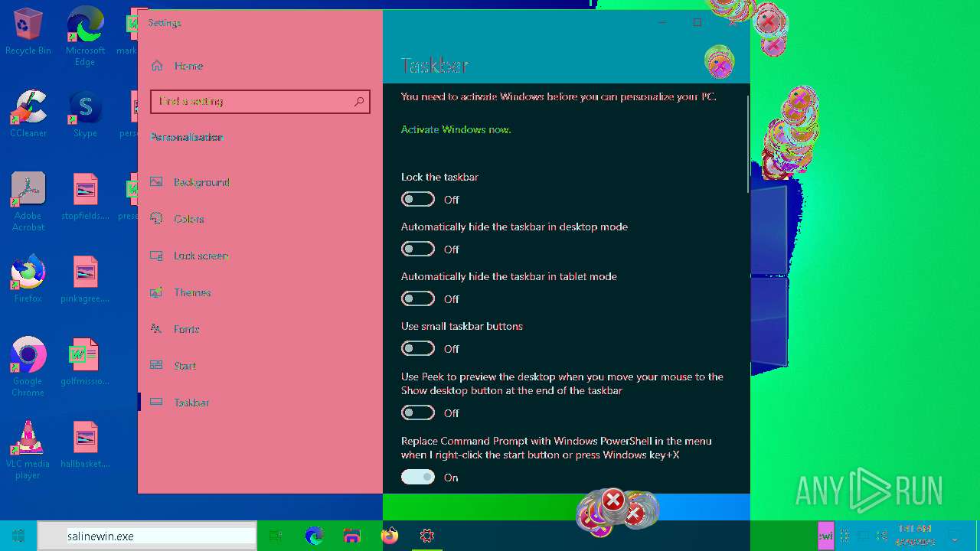Image resolution: width=980 pixels, height=551 pixels.
Task: Open the Recycle Bin desktop icon
Action: pos(28,31)
